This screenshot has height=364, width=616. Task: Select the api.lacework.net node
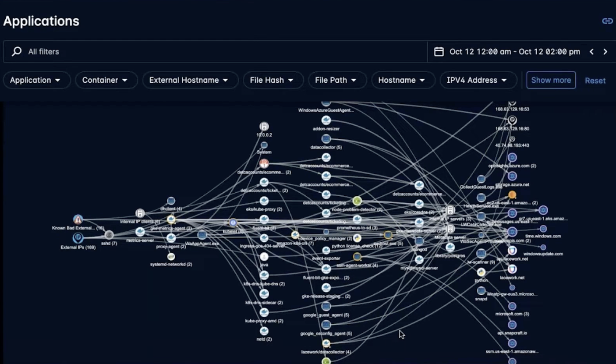(512, 251)
